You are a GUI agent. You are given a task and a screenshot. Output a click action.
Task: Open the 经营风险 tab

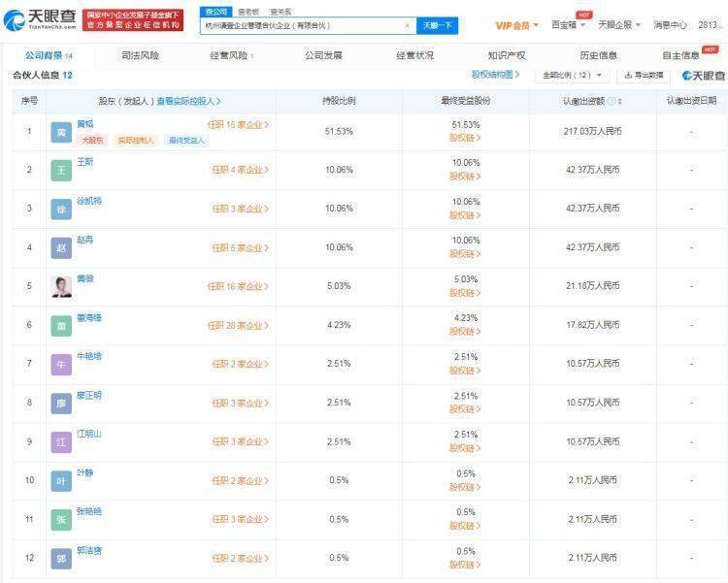[x=231, y=55]
